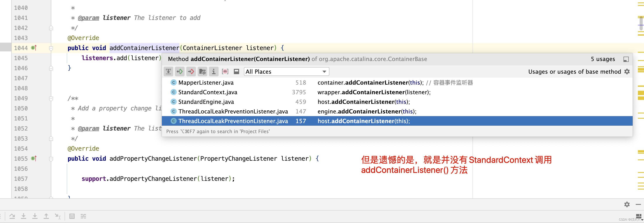The image size is (644, 223).
Task: Open usages popup settings gear
Action: point(627,72)
